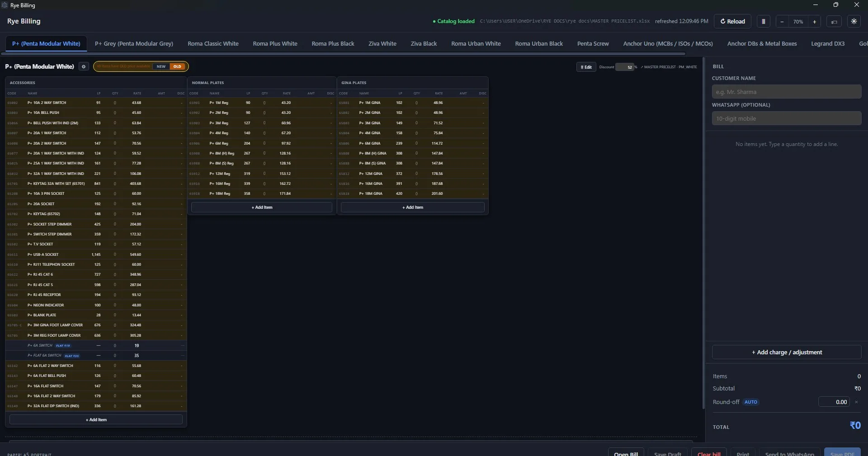Viewport: 868px width, 456px height.
Task: Select the P+ 6A SWITCH flat-rate row
Action: pyautogui.click(x=96, y=345)
